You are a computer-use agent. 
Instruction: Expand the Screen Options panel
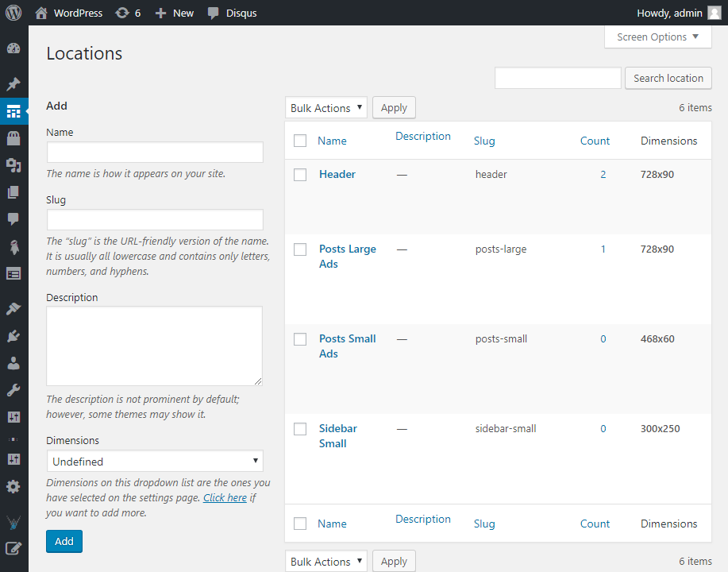pyautogui.click(x=658, y=37)
